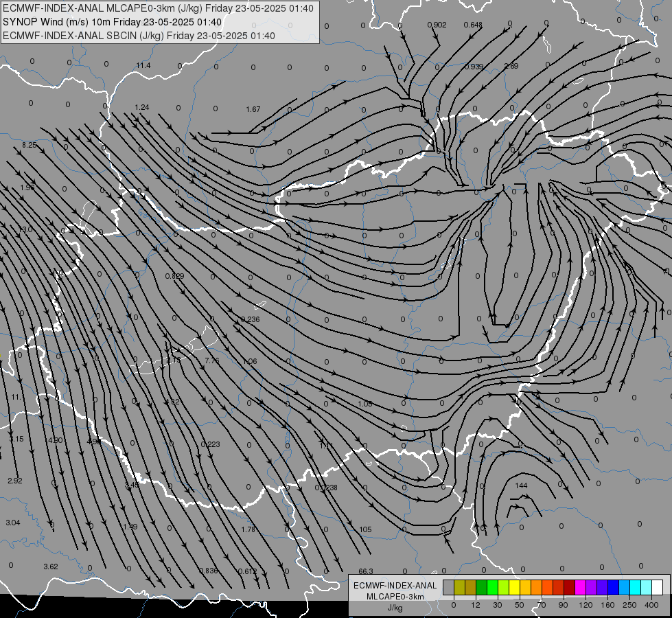The width and height of the screenshot is (672, 618).
Task: Click the map value 7.76
Action: tap(212, 360)
